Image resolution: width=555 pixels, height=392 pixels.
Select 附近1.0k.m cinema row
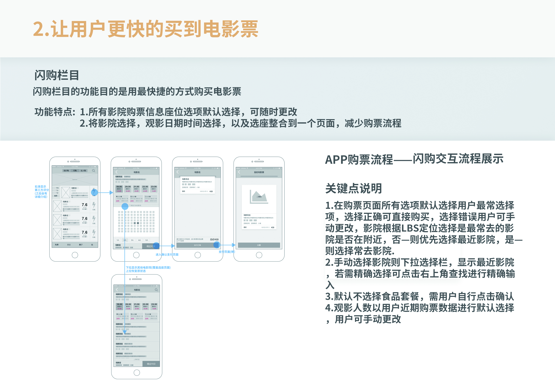point(137,346)
